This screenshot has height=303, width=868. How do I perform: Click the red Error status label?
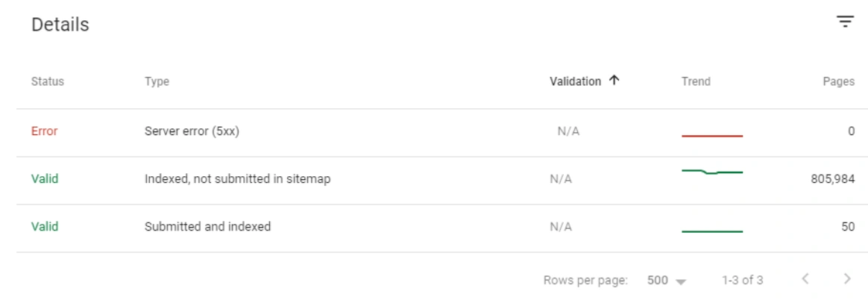[44, 131]
